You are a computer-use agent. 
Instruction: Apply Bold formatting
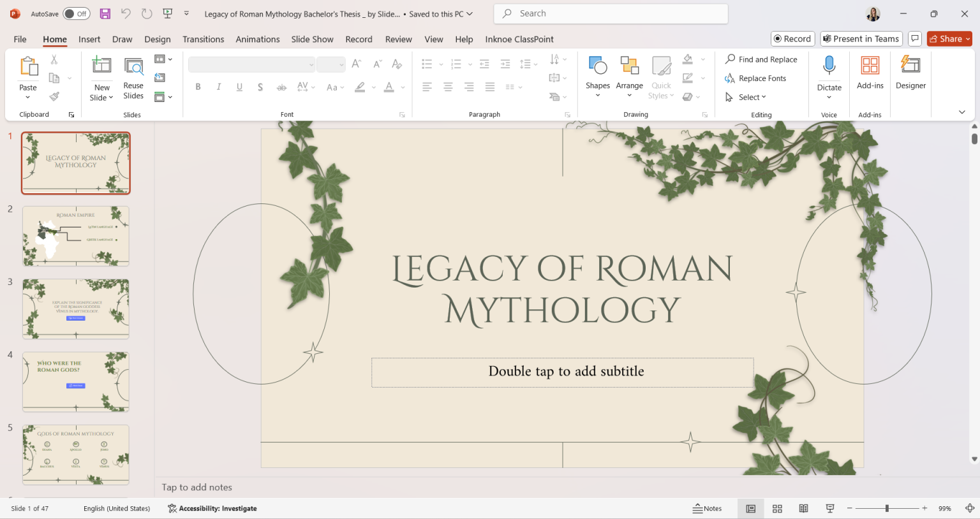point(198,87)
